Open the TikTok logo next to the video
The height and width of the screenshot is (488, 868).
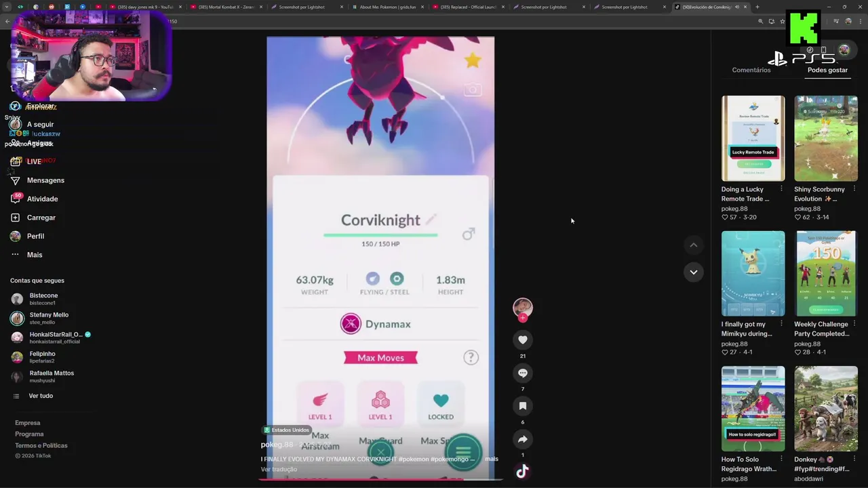pos(522,472)
